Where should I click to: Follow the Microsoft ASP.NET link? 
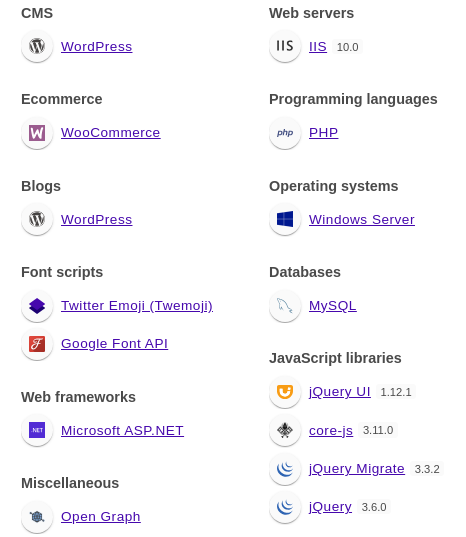(122, 430)
